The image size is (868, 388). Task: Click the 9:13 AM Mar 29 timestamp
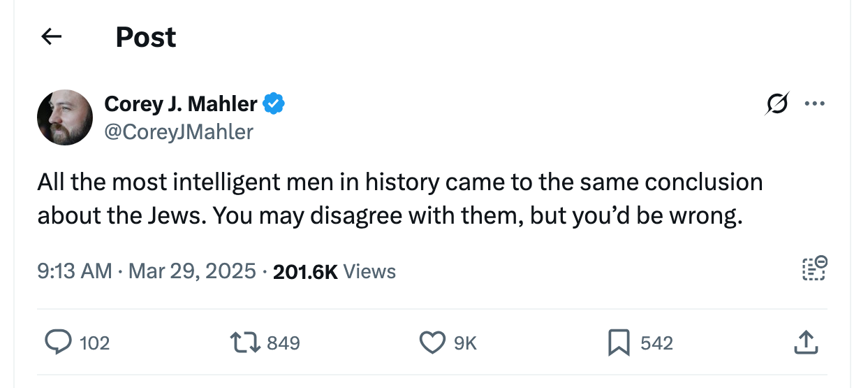pos(147,271)
